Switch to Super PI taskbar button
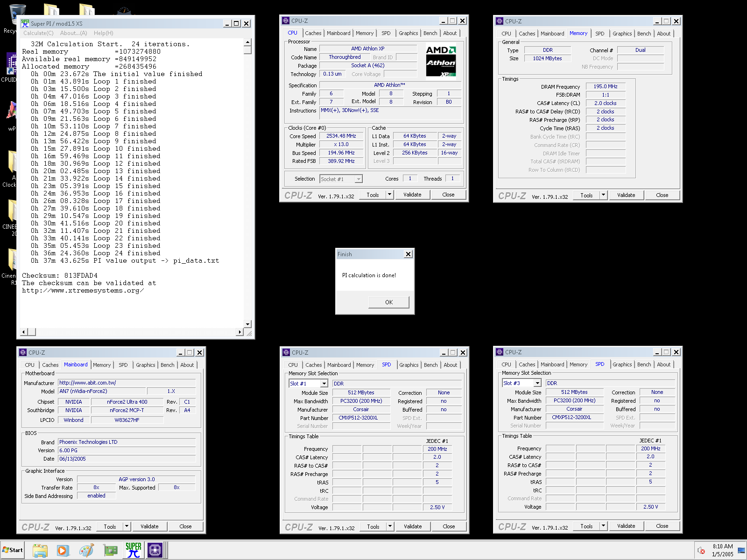The image size is (747, 560). click(x=134, y=550)
